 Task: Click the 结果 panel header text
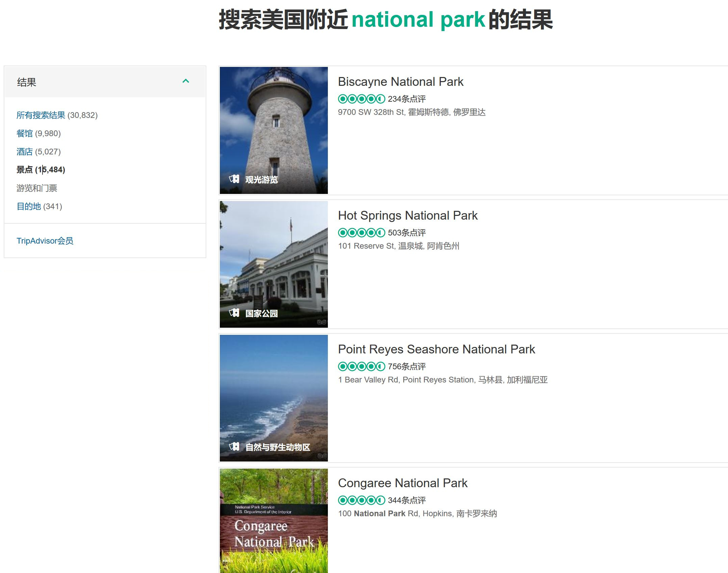[x=26, y=82]
